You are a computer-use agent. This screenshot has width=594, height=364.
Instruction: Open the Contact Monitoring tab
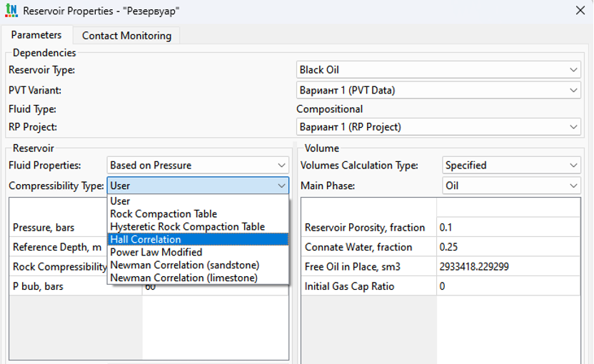coord(126,36)
